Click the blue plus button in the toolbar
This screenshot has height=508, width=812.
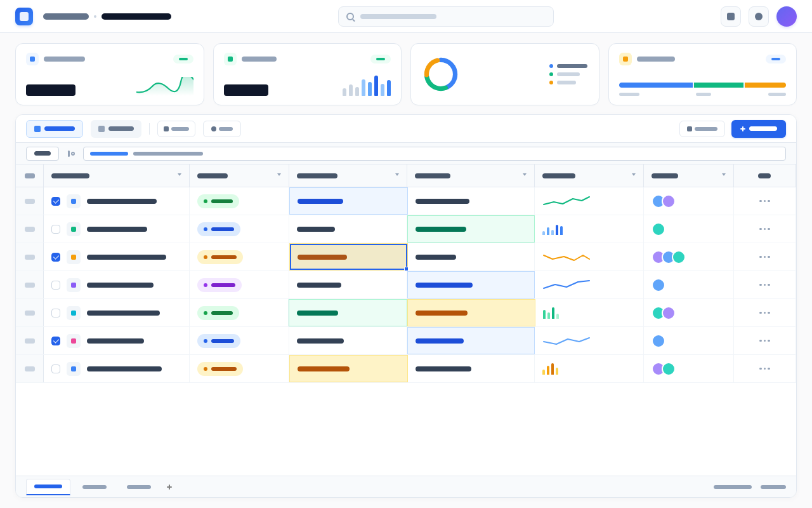tap(759, 129)
